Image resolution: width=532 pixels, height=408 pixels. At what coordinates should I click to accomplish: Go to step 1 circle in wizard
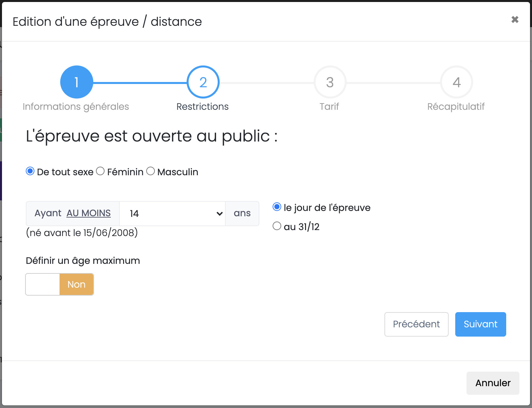pos(76,82)
